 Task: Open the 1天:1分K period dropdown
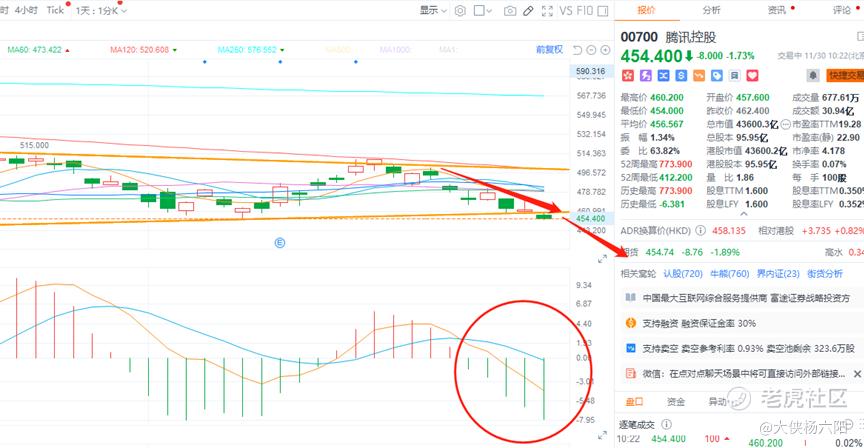101,10
